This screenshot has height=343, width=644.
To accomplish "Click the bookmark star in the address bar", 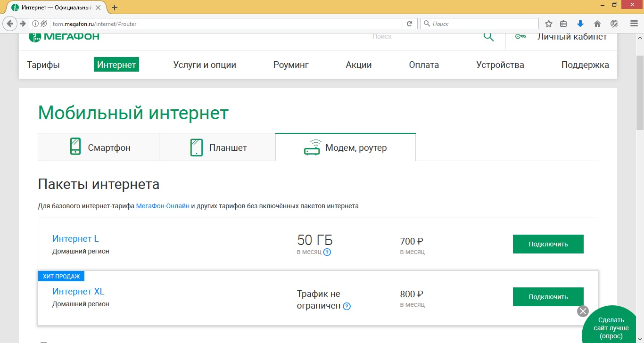I will (x=548, y=23).
